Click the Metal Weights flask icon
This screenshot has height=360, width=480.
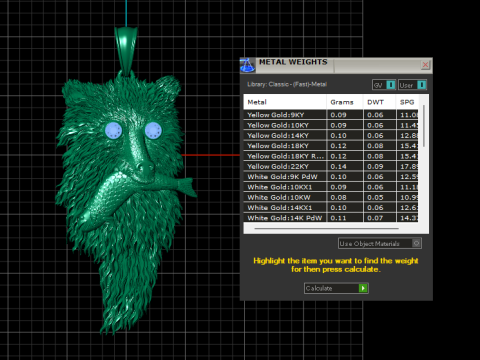click(x=247, y=65)
